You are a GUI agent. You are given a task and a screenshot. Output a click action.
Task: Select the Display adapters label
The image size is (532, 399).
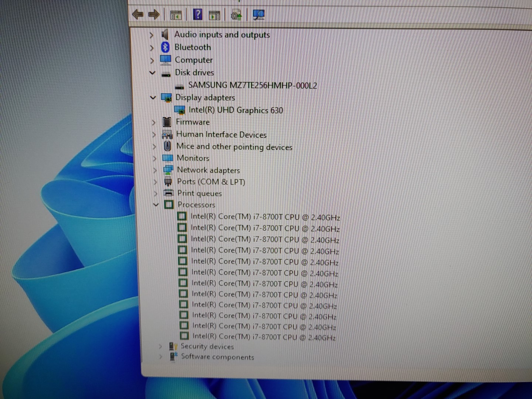(205, 98)
